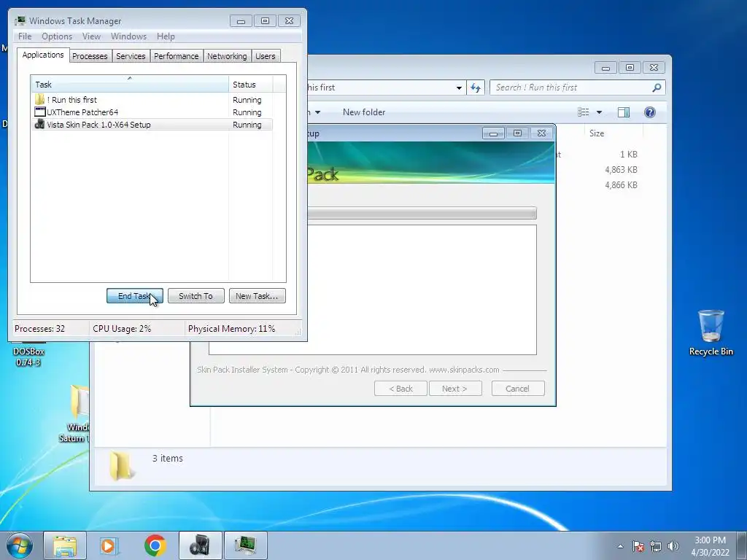The image size is (747, 560).
Task: Show hidden tray icons arrow
Action: [620, 546]
